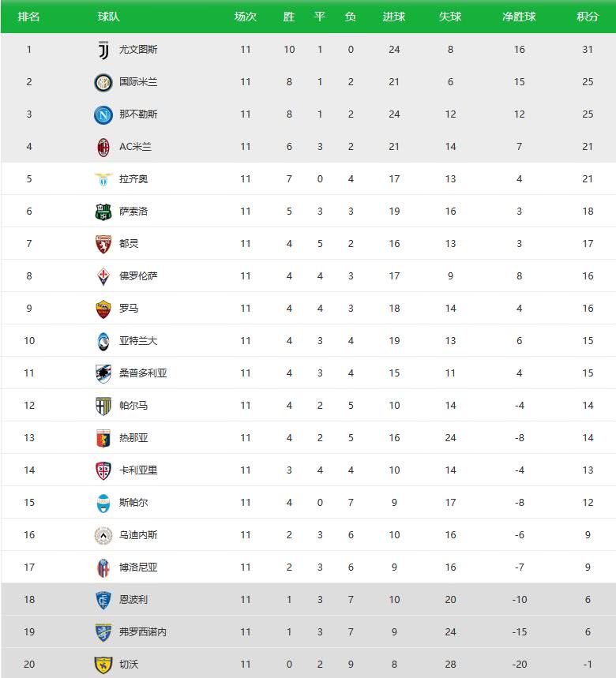Open the Fiorentina team logo
The height and width of the screenshot is (678, 616).
[x=103, y=276]
